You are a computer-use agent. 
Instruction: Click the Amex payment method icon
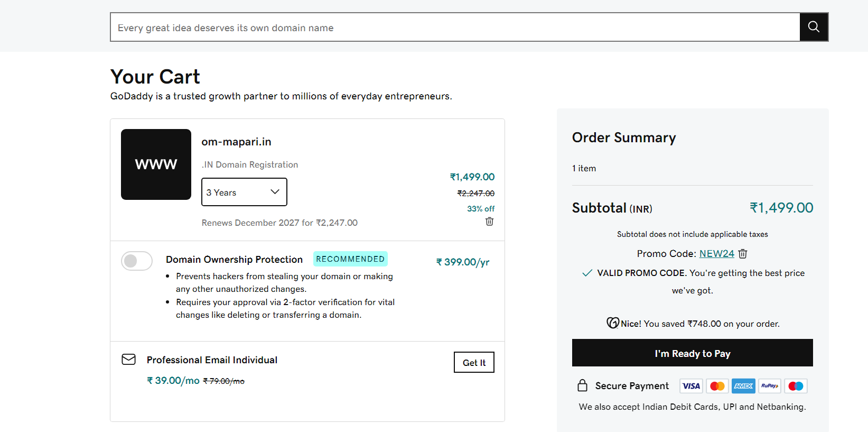(743, 386)
